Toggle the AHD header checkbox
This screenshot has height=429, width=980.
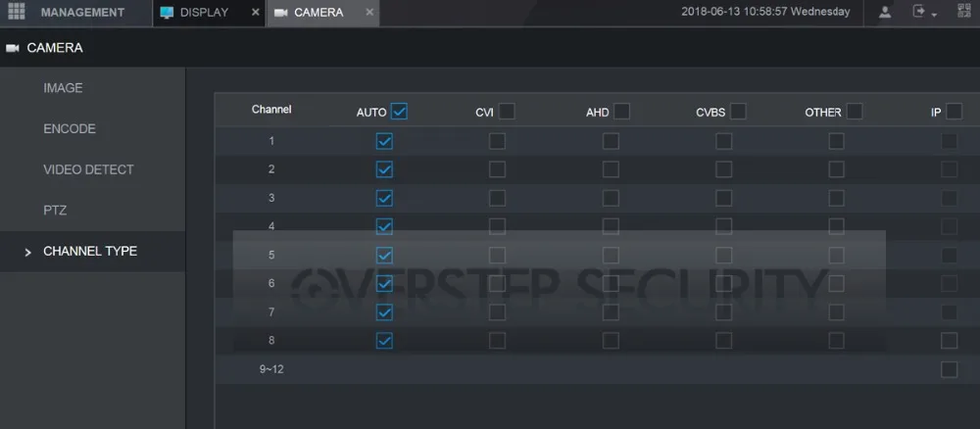pos(621,112)
